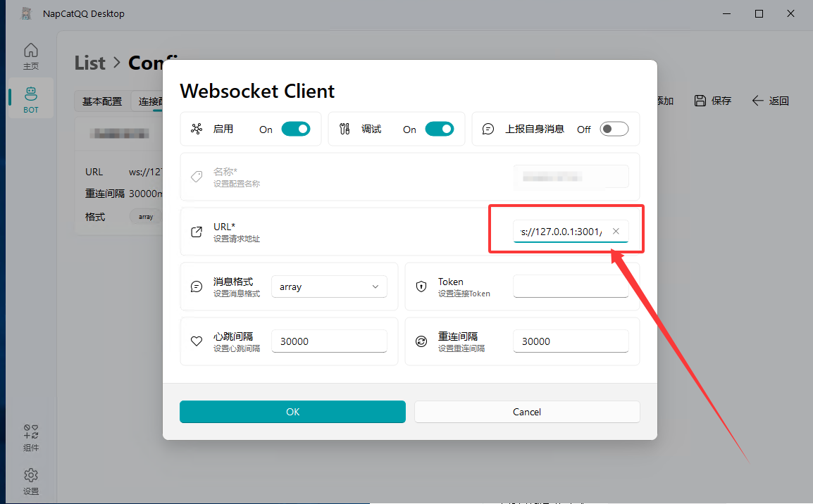Clear the URL field with the X icon
The height and width of the screenshot is (504, 813).
tap(616, 231)
